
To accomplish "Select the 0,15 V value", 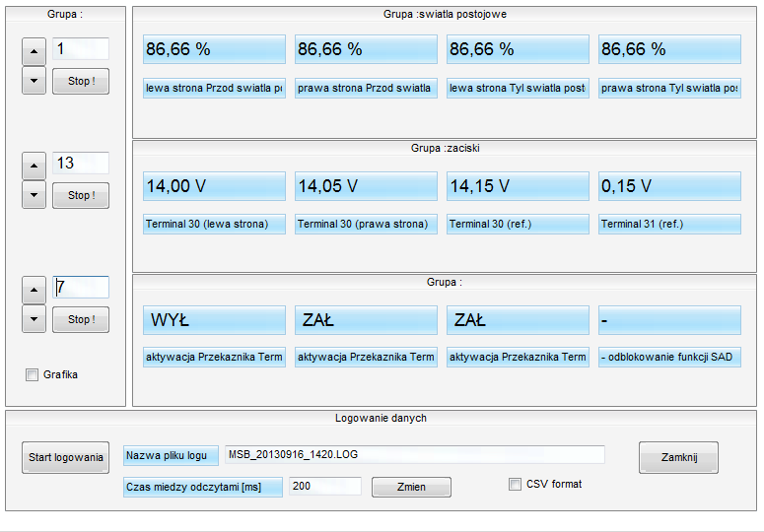I will tap(669, 186).
